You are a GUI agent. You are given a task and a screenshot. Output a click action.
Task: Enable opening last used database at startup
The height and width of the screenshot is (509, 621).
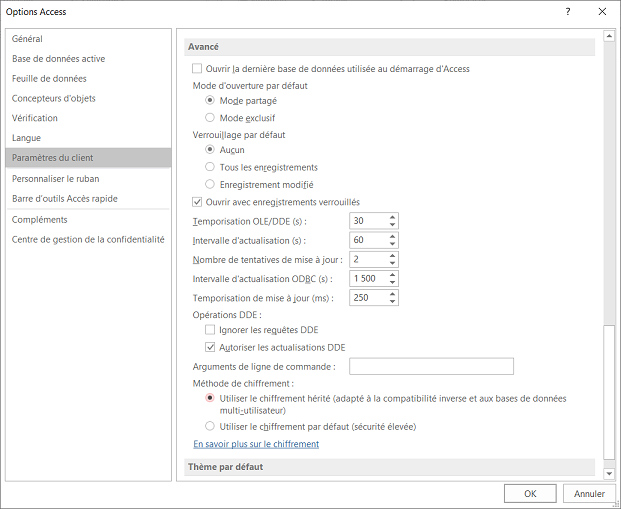[x=197, y=69]
